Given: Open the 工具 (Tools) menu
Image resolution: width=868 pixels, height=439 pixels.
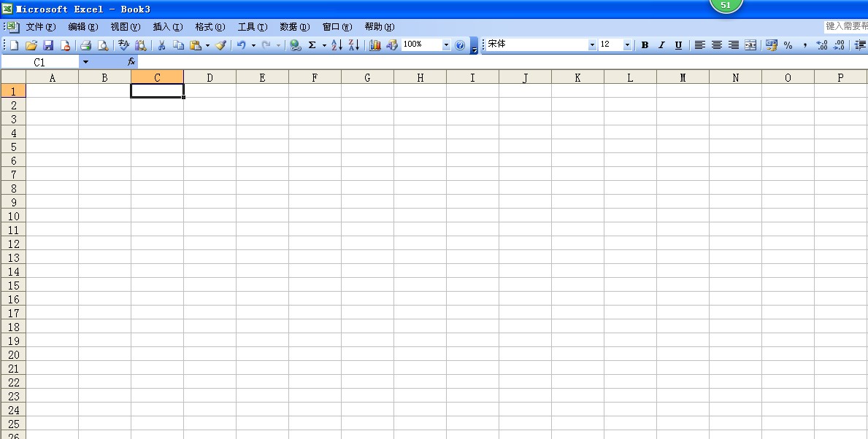Looking at the screenshot, I should (x=253, y=26).
